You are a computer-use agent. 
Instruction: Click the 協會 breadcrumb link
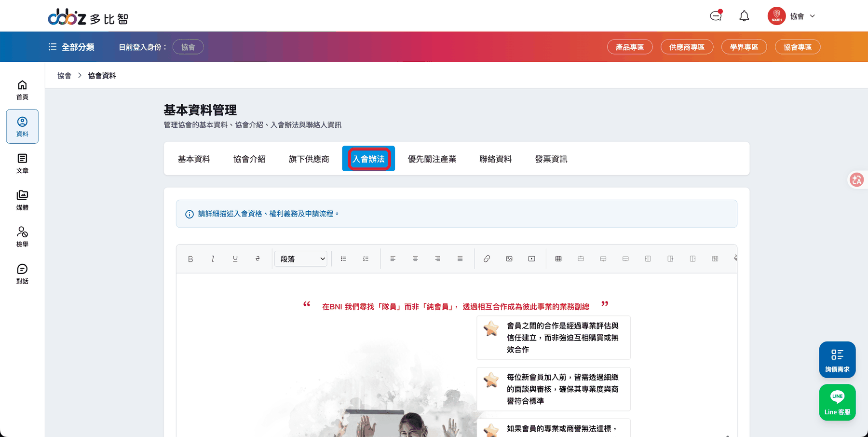click(64, 76)
